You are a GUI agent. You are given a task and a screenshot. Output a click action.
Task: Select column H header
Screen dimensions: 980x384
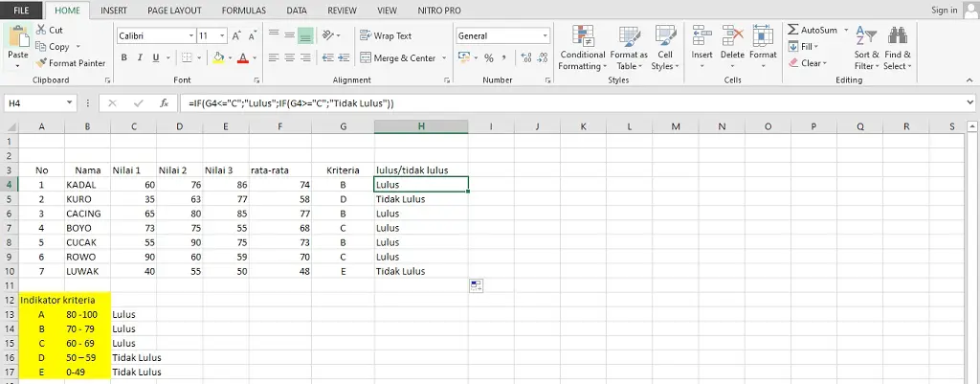click(x=421, y=126)
